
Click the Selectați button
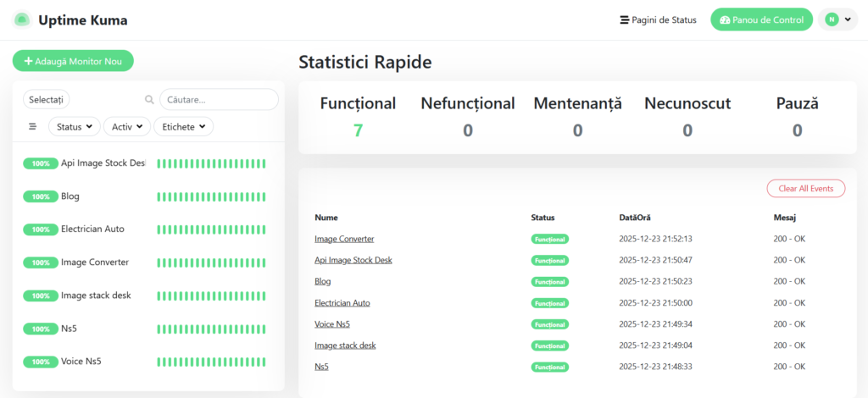(x=46, y=100)
